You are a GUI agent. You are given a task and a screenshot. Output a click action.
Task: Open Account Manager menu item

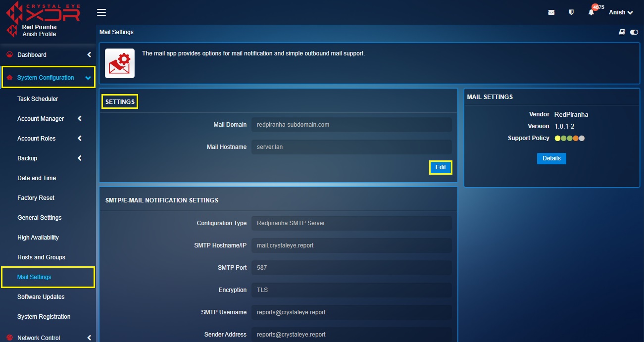pos(41,119)
